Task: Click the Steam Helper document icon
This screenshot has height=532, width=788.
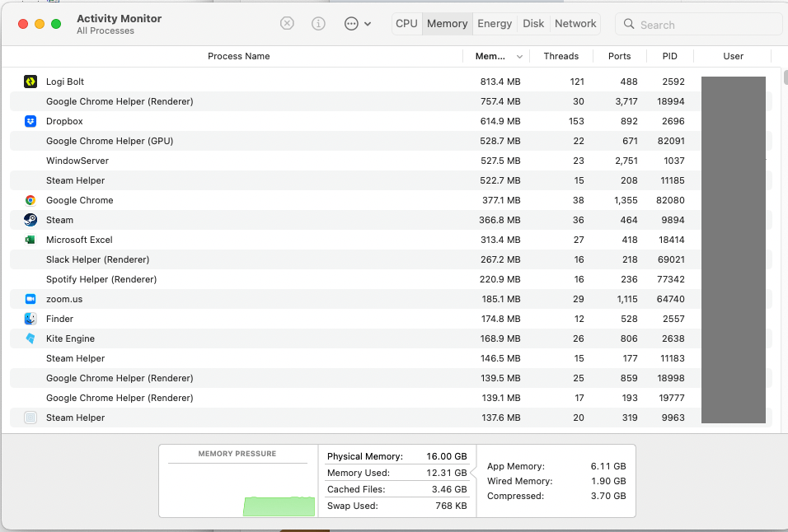Action: tap(29, 418)
